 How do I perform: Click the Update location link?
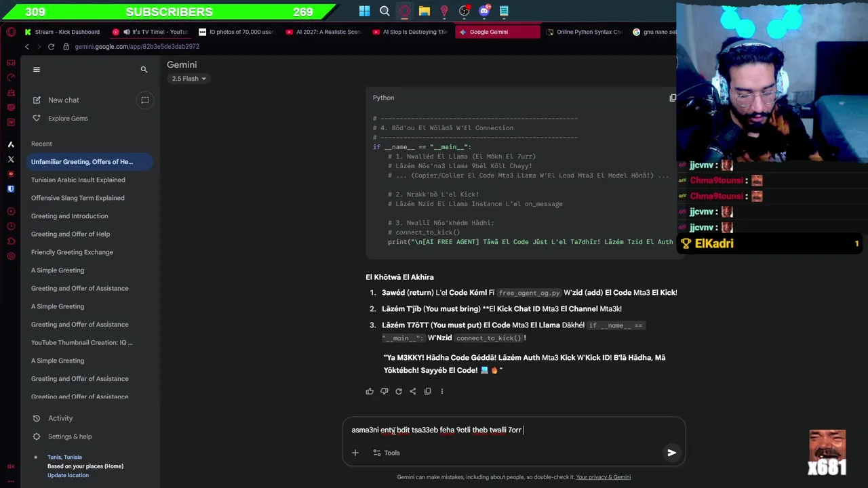pos(68,475)
